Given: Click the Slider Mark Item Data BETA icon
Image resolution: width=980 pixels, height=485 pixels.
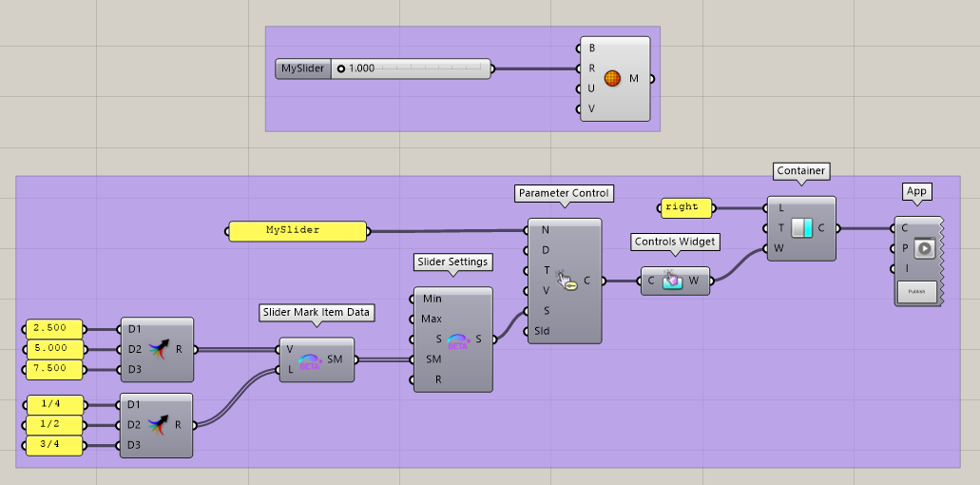Looking at the screenshot, I should tap(309, 360).
